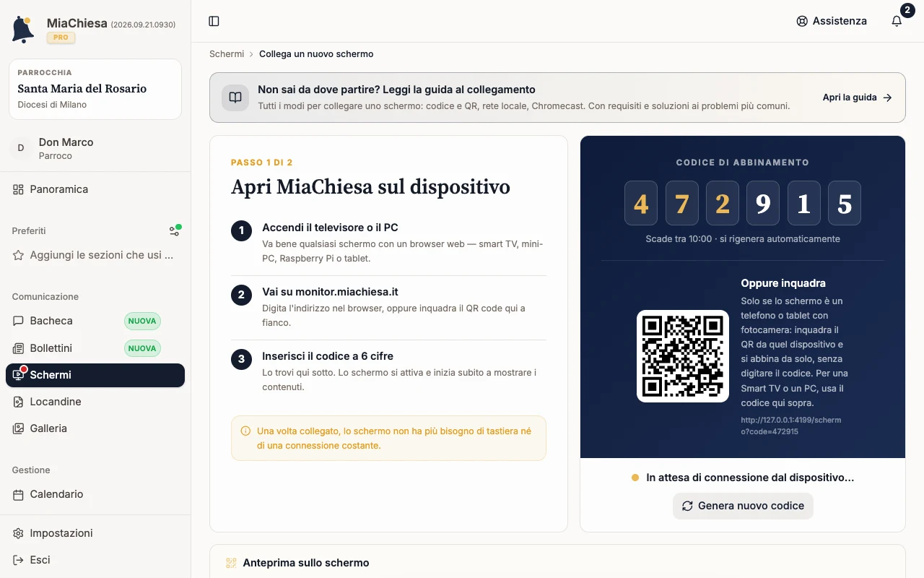Click the Impostazioni gear icon
Image resolution: width=924 pixels, height=578 pixels.
pyautogui.click(x=19, y=533)
